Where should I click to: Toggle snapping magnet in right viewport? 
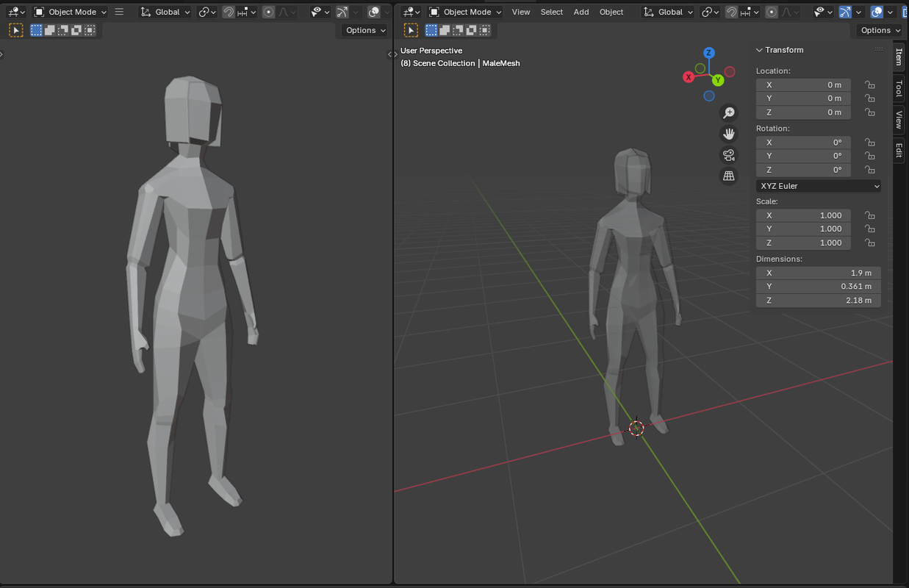point(731,12)
